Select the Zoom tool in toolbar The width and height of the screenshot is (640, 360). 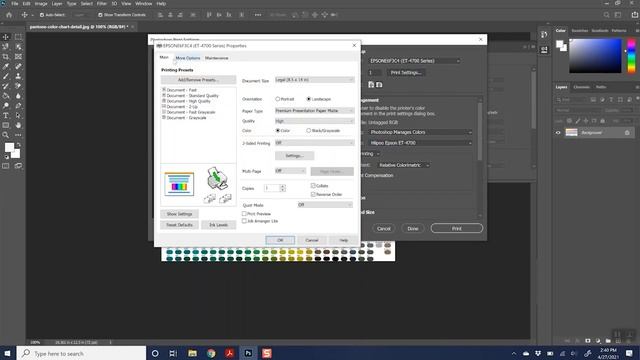click(6, 135)
